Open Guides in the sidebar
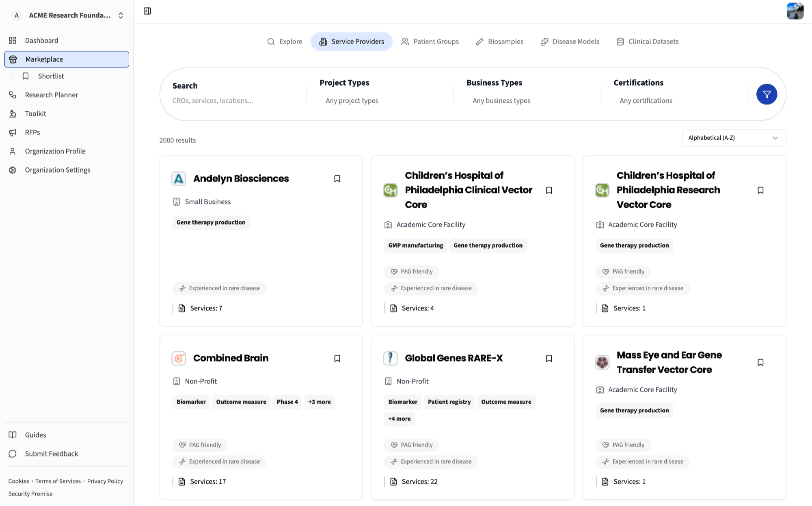 click(x=67, y=435)
